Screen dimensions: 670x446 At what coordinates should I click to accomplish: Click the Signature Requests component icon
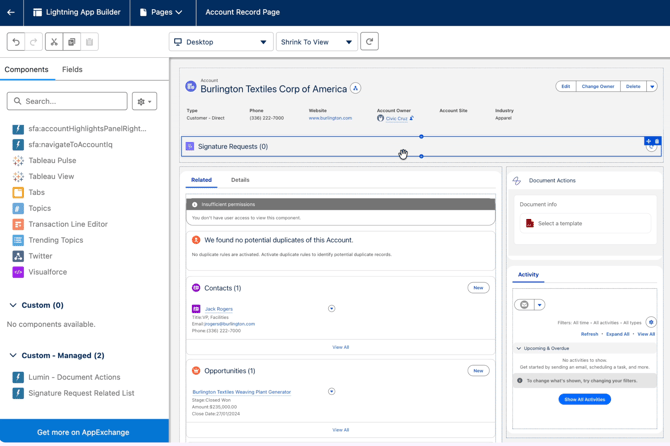point(190,146)
